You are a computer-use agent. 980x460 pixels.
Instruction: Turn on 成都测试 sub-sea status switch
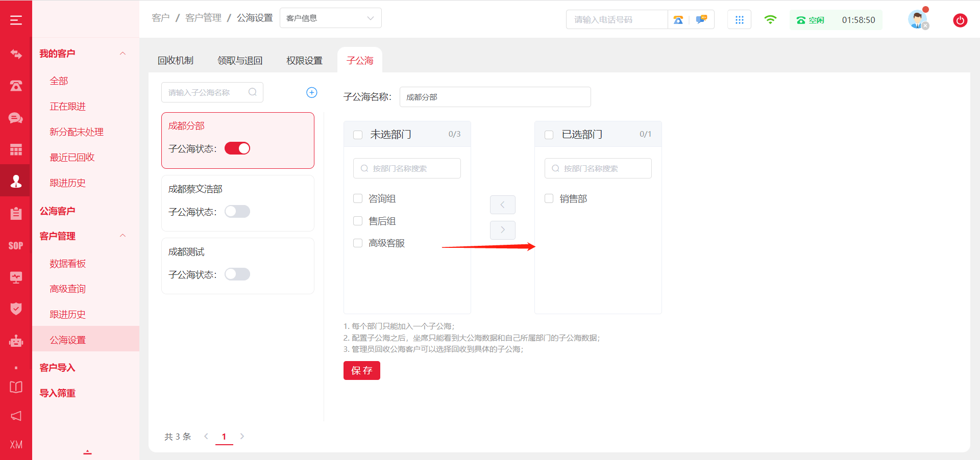[237, 274]
